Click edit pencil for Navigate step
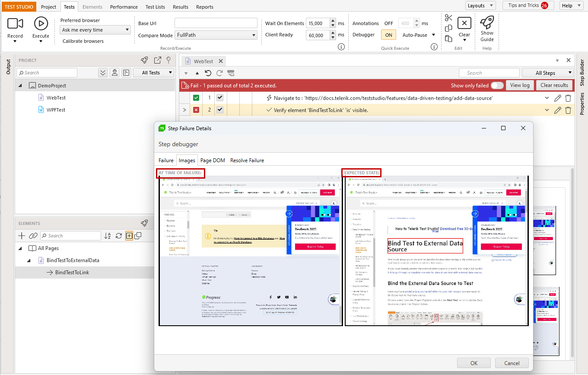Image resolution: width=588 pixels, height=375 pixels. click(558, 98)
